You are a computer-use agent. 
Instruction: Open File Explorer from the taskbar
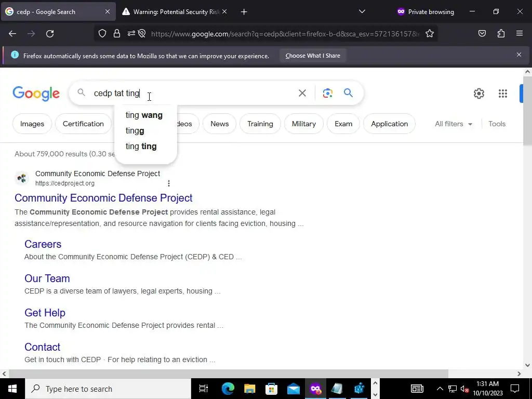(249, 389)
